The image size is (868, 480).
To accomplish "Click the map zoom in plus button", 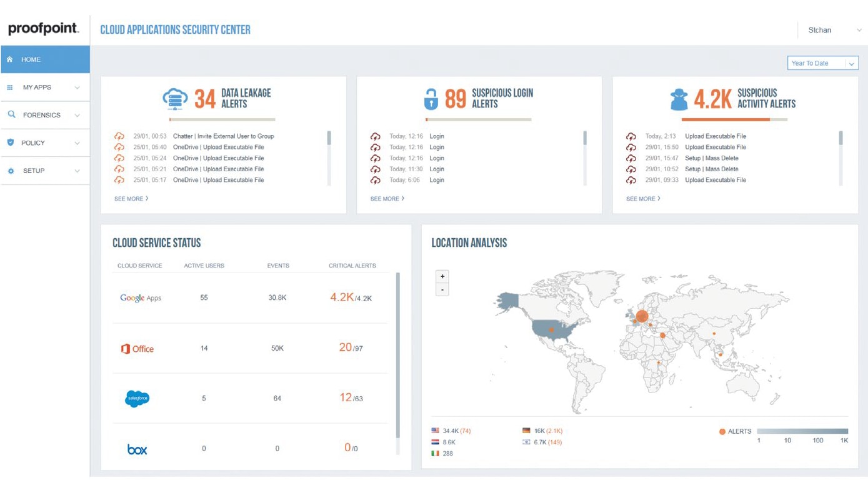I will (442, 276).
